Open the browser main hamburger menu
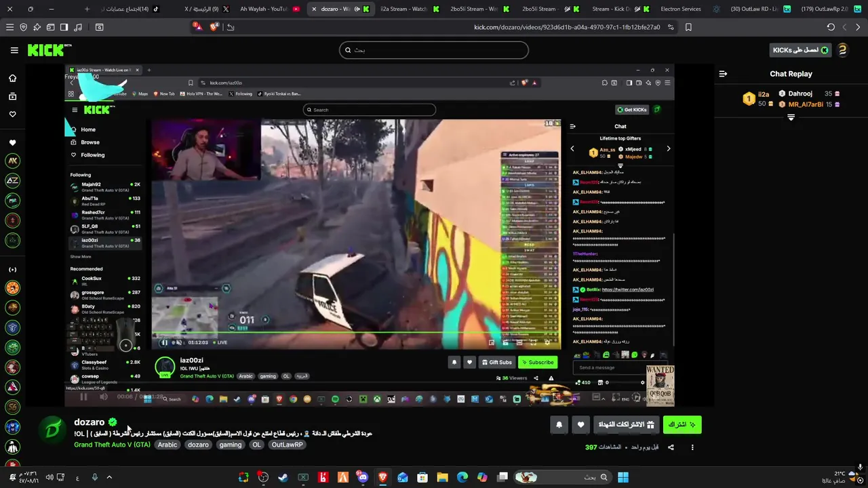 click(x=9, y=27)
